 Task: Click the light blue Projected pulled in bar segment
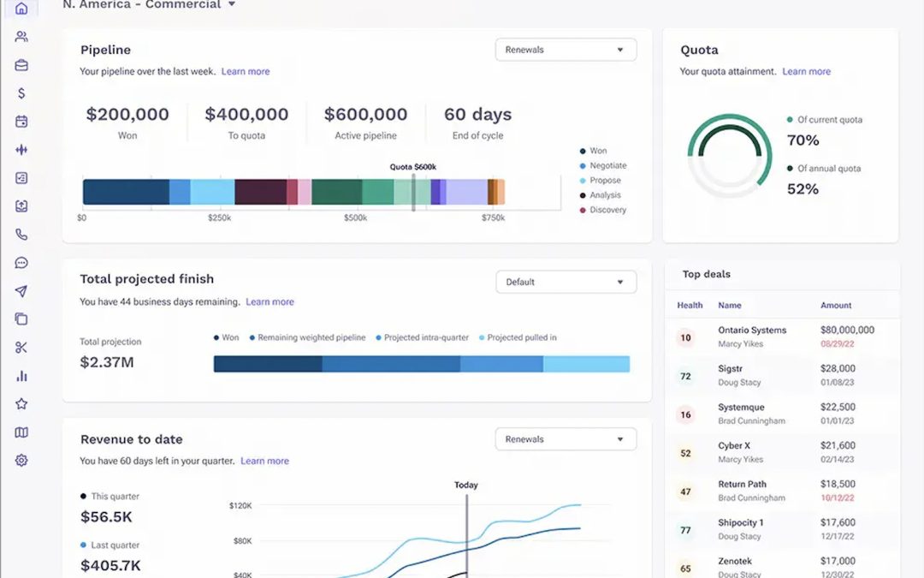[586, 364]
